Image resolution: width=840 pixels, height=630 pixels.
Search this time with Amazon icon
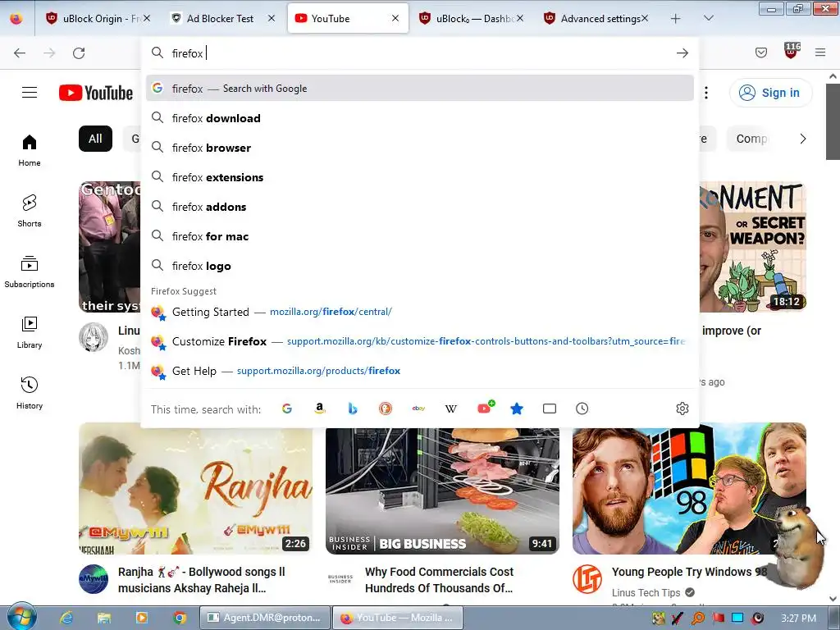pos(320,409)
